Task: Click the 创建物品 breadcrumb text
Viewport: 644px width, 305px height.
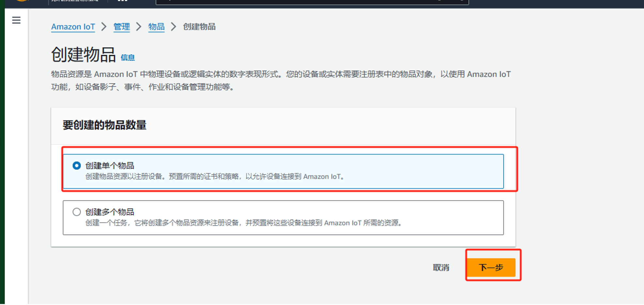Action: (x=199, y=27)
